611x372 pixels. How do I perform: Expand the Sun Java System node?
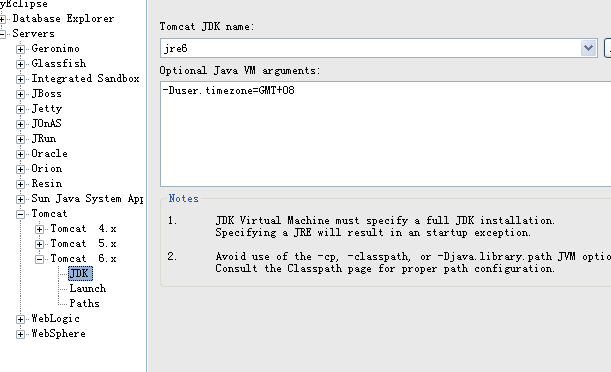(x=20, y=199)
